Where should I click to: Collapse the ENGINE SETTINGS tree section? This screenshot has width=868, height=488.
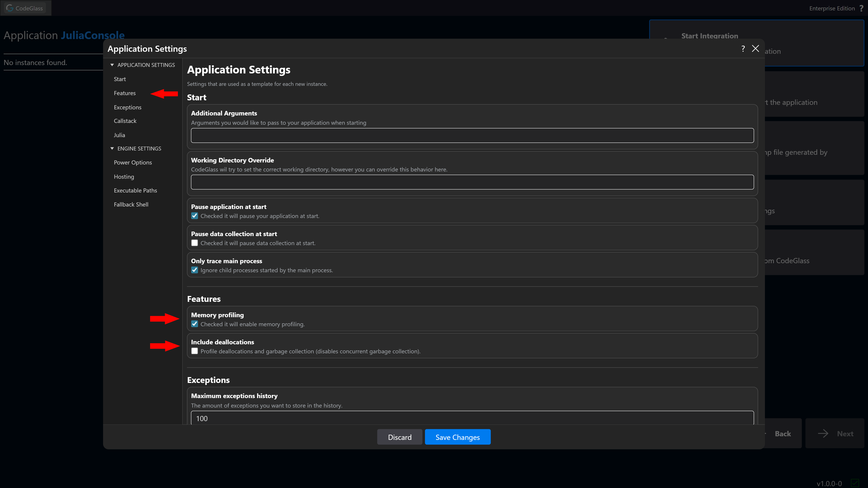pos(112,148)
